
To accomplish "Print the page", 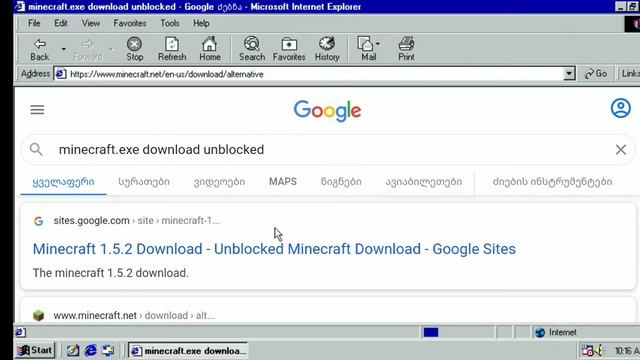I will click(x=406, y=49).
